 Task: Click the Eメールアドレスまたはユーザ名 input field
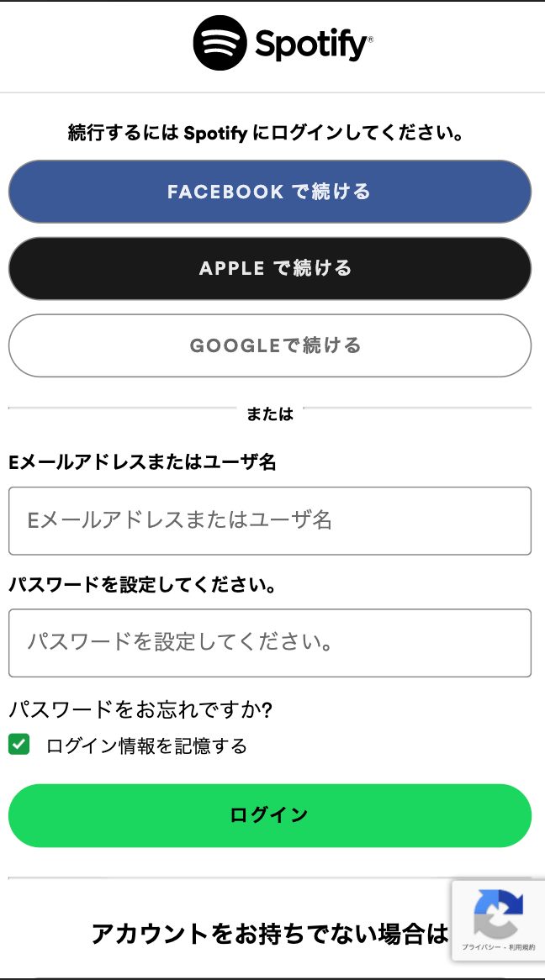(x=270, y=521)
